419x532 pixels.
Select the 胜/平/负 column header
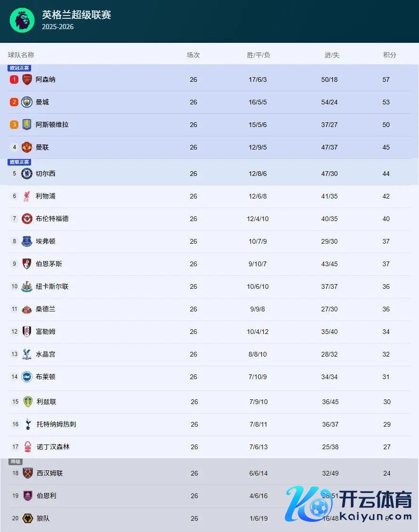point(258,55)
